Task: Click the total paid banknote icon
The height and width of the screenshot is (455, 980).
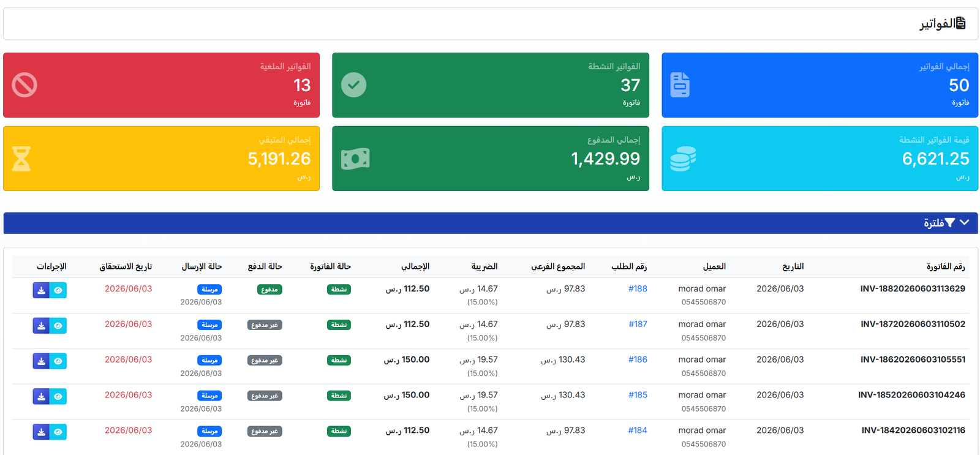Action: pyautogui.click(x=355, y=159)
